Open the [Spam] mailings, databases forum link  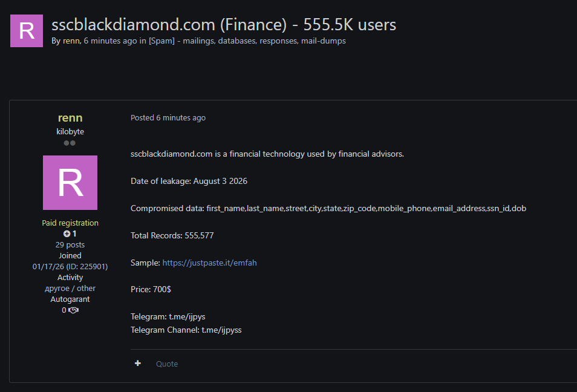(x=247, y=41)
